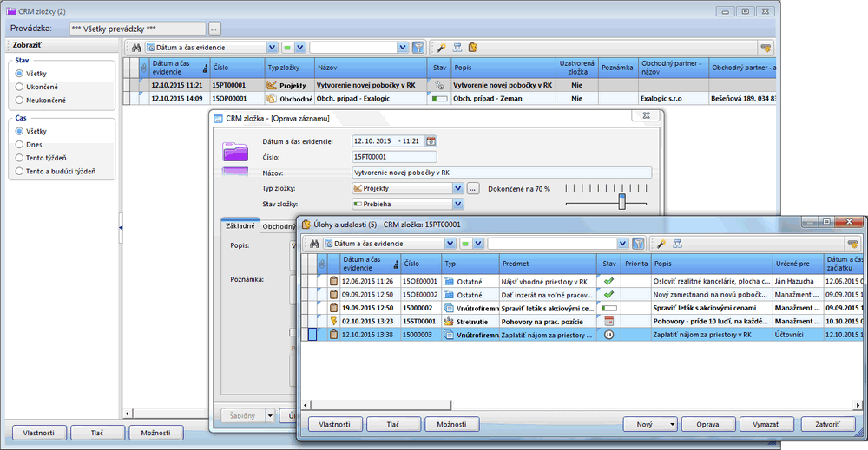Viewport: 868px width, 450px height.
Task: Open the Nový button dropdown arrow
Action: pyautogui.click(x=672, y=425)
